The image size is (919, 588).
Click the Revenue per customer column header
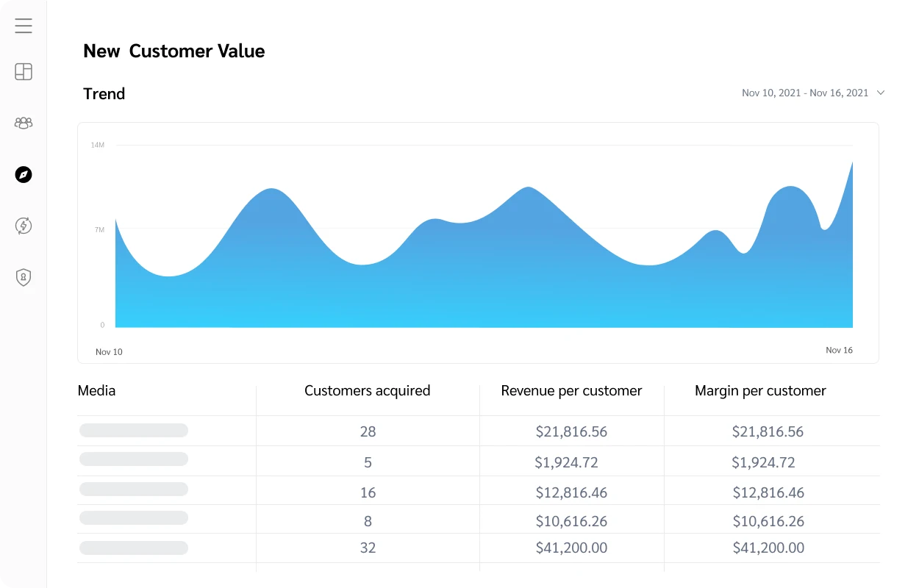tap(571, 390)
